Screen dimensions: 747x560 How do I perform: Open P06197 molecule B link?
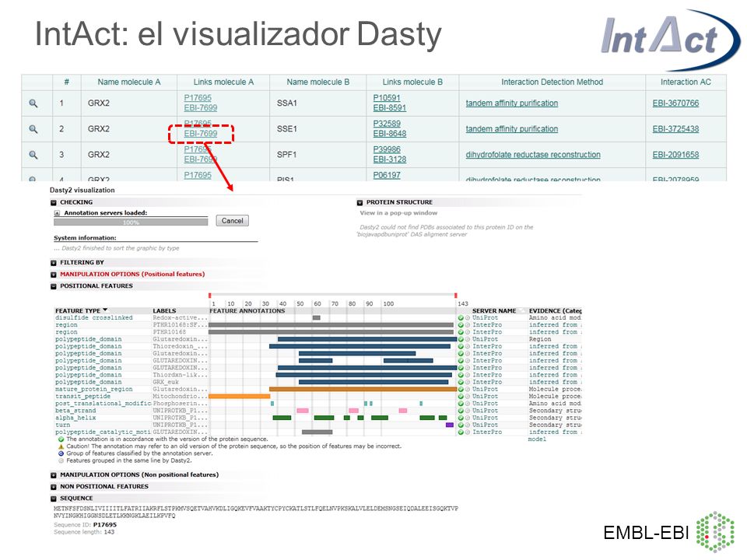[x=387, y=175]
